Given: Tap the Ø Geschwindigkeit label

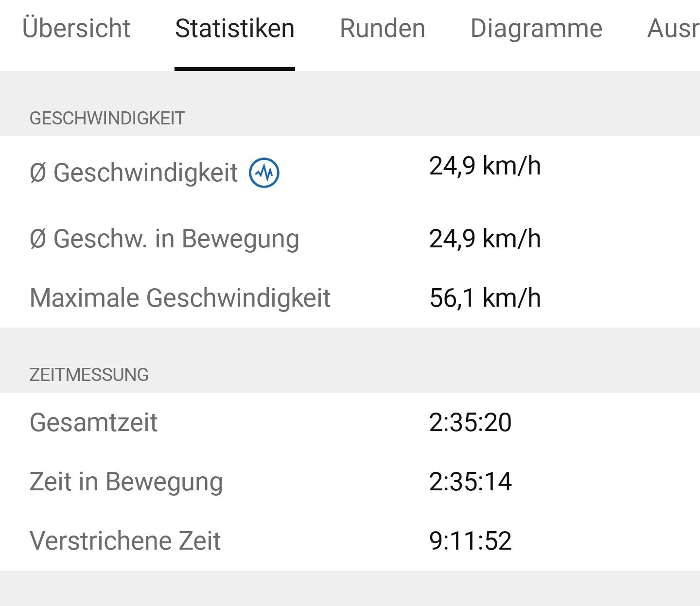Looking at the screenshot, I should tap(134, 173).
